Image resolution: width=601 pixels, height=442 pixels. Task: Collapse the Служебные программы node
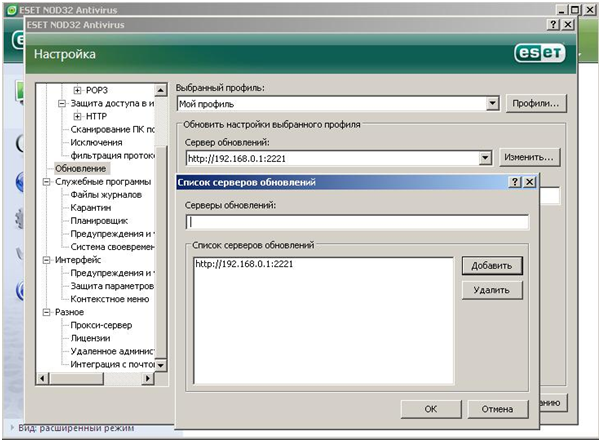(x=46, y=182)
